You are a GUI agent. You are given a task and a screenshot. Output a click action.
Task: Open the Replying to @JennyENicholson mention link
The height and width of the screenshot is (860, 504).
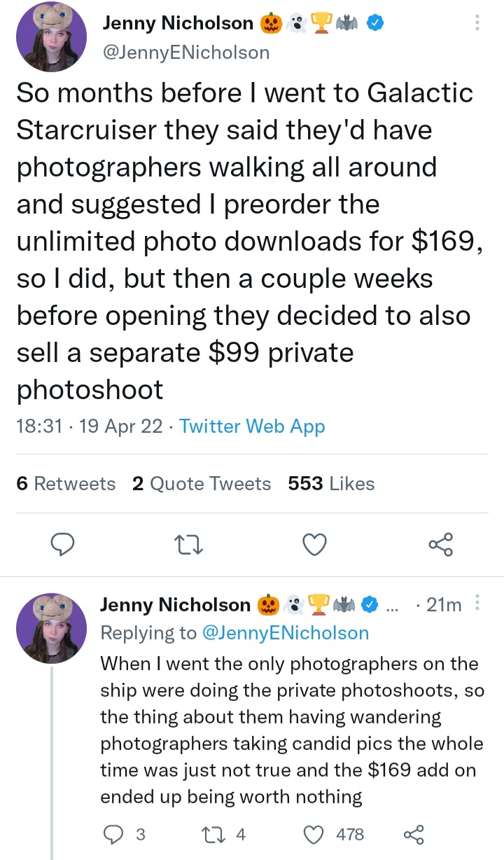[x=285, y=632]
